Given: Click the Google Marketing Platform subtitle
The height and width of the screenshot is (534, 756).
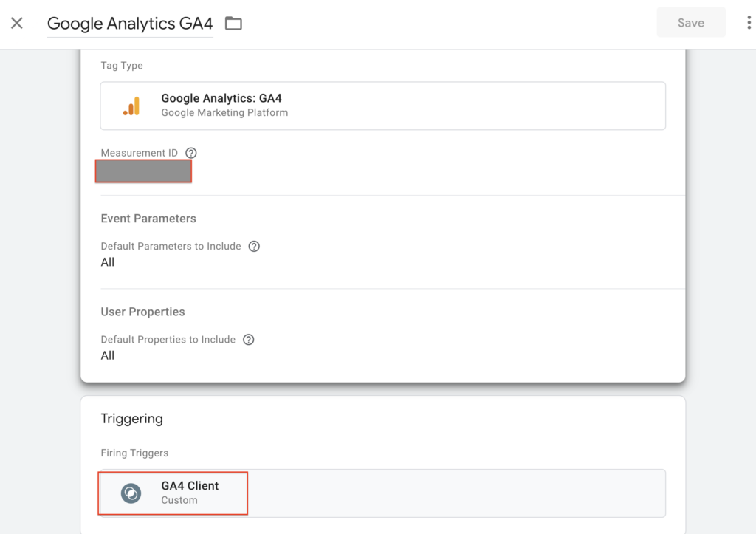Looking at the screenshot, I should 224,113.
